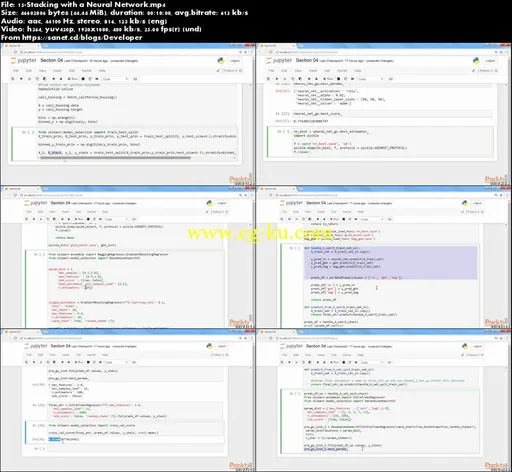512x472 pixels.
Task: Click the Jupyter logo in top-left frame
Action: (23, 61)
